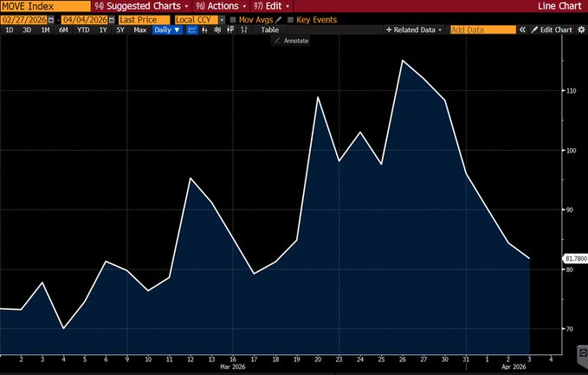Click the MOVE Index security field

(x=43, y=6)
